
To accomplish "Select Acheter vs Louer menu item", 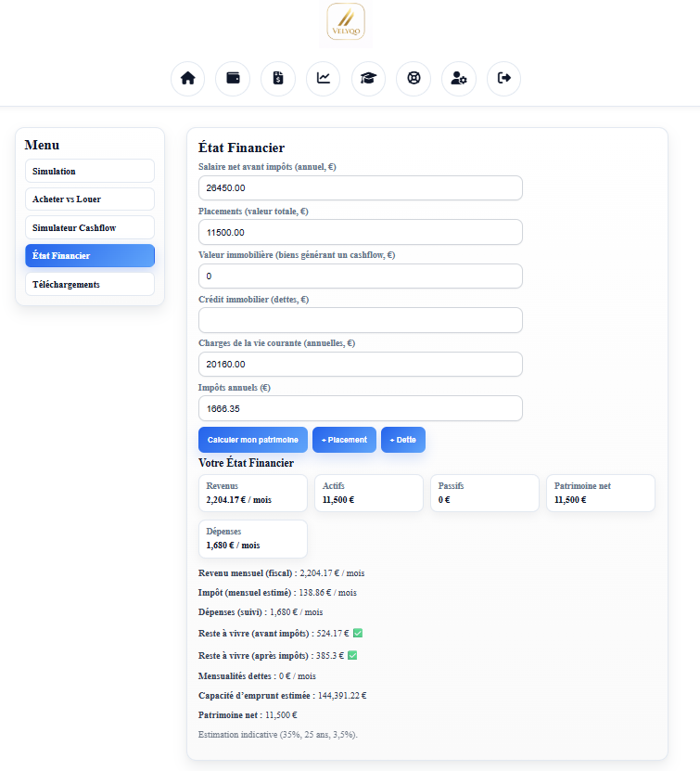I will [x=90, y=199].
